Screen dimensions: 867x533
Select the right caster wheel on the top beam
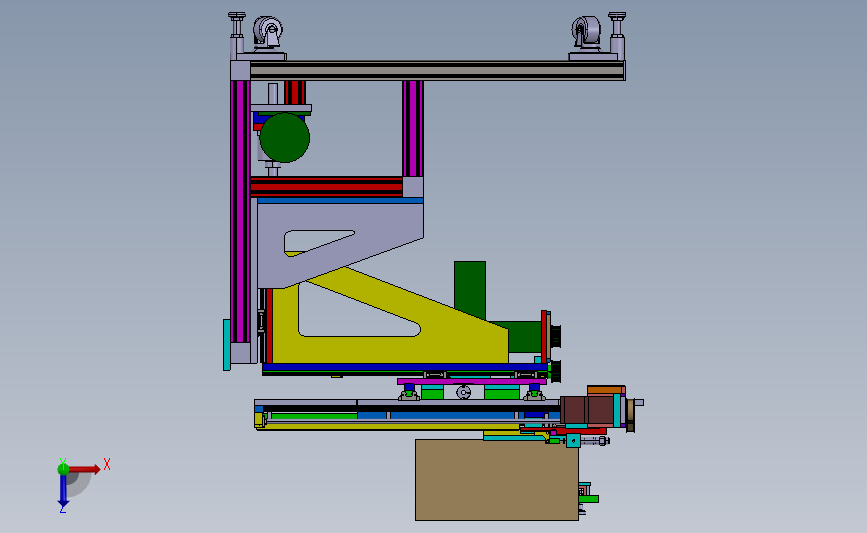tap(587, 32)
